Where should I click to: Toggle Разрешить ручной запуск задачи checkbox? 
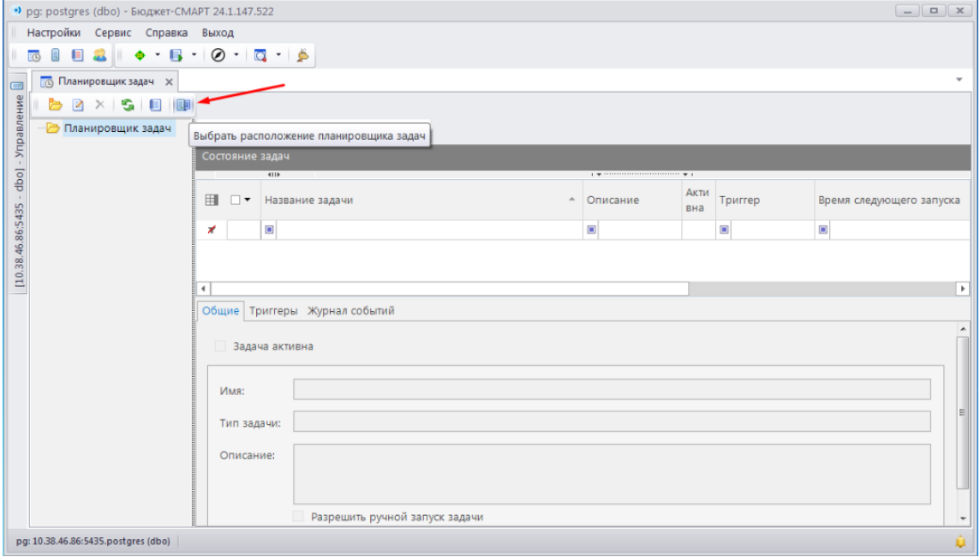click(x=298, y=517)
